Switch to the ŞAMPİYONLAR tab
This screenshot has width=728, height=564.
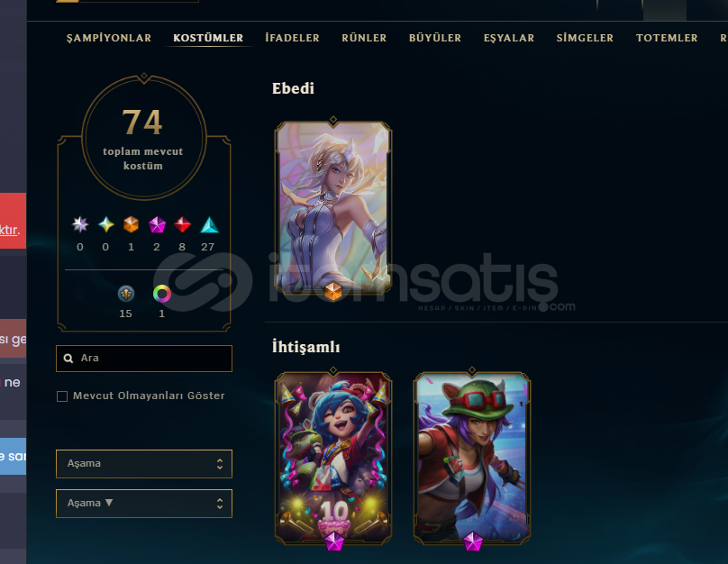coord(109,38)
